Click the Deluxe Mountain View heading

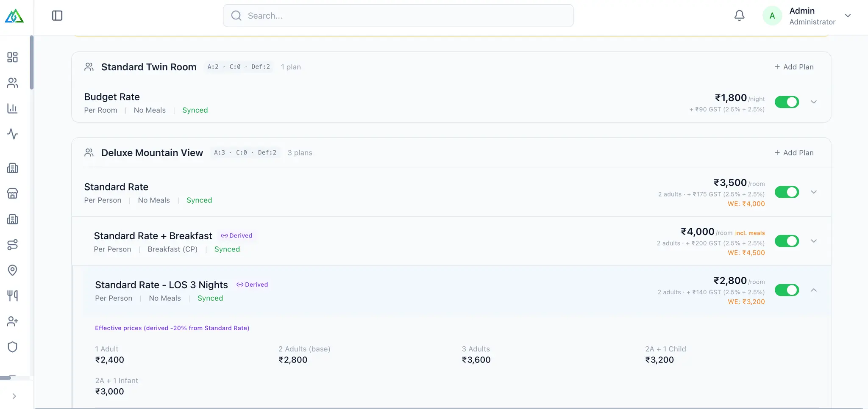152,152
